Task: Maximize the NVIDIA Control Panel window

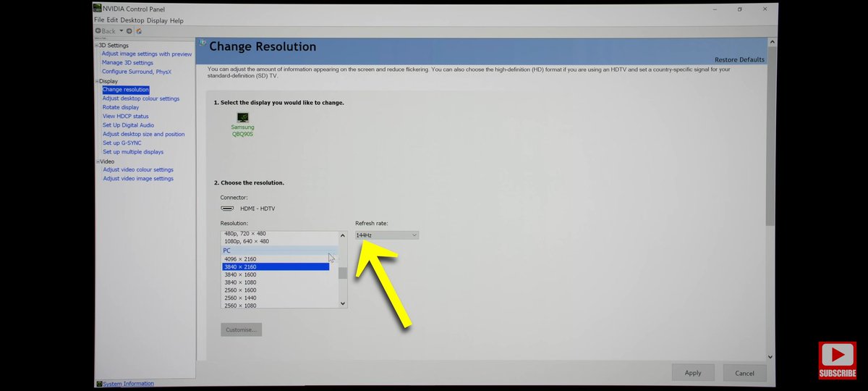Action: point(740,9)
